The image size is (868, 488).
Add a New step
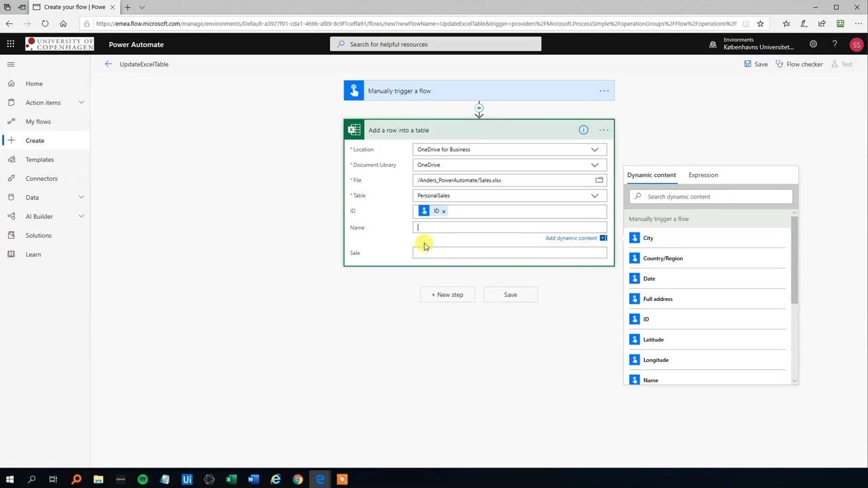coord(448,294)
